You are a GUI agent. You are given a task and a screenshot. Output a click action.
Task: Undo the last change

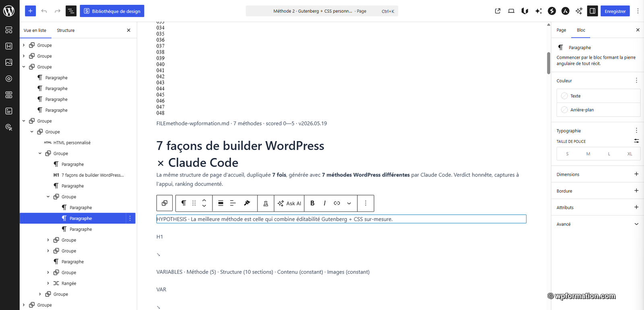(44, 11)
